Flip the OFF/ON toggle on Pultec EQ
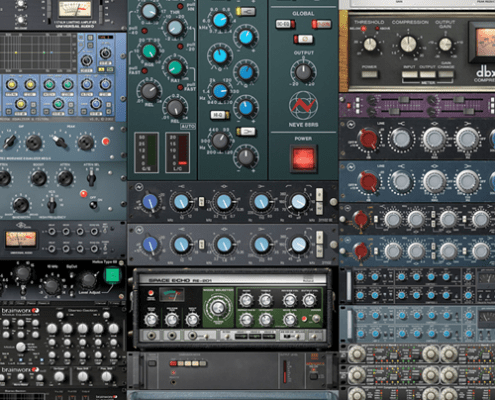The height and width of the screenshot is (400, 495). 93,205
